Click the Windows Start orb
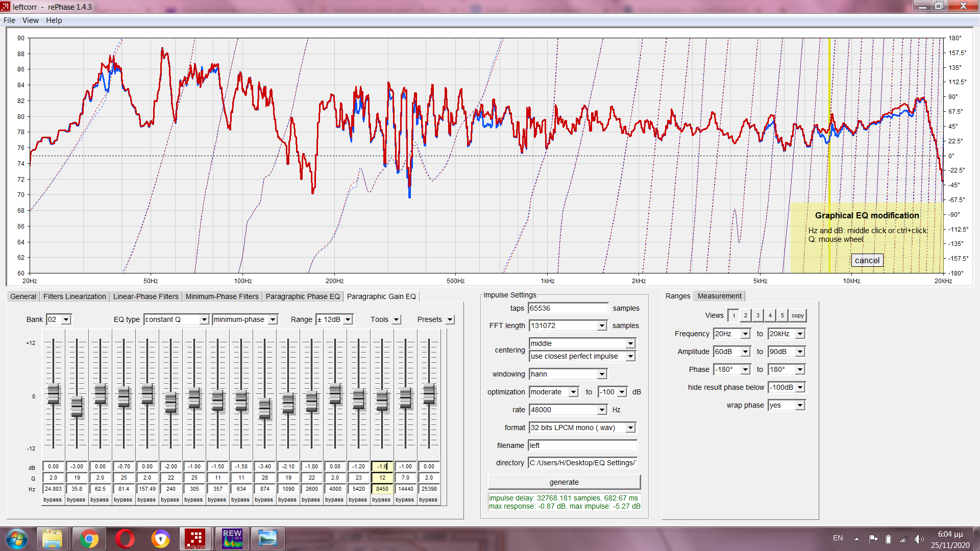Image resolution: width=980 pixels, height=551 pixels. 16,539
